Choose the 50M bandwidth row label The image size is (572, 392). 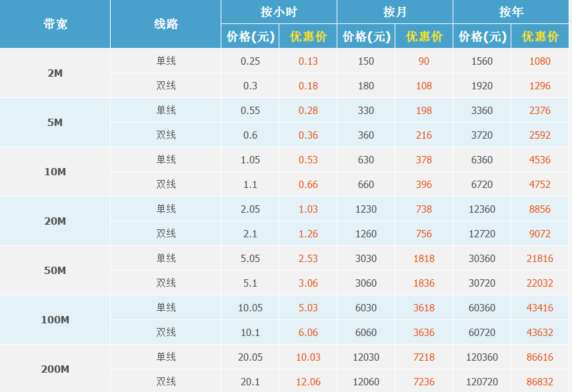click(x=55, y=271)
